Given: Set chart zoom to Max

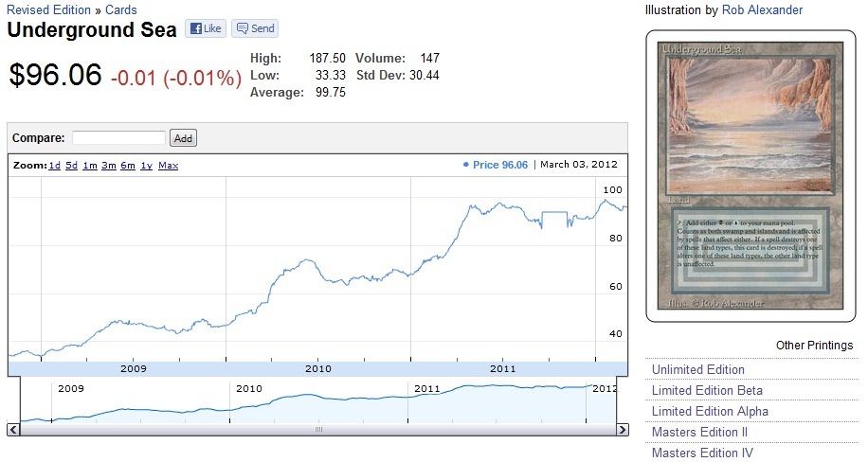Looking at the screenshot, I should tap(168, 166).
